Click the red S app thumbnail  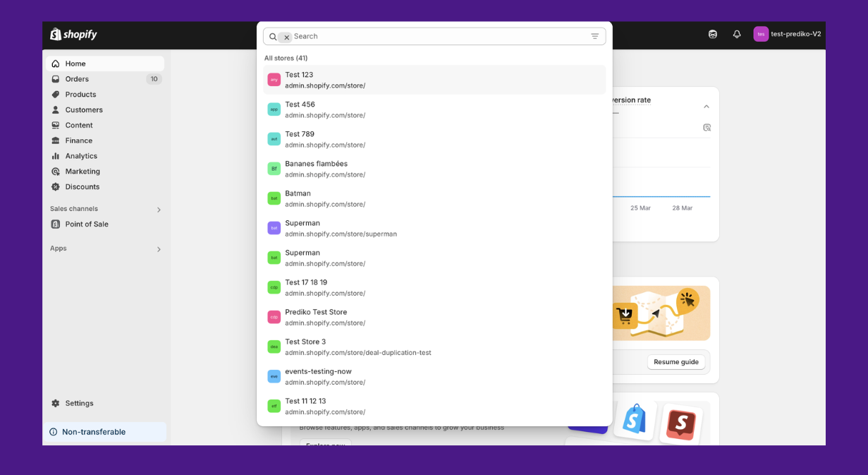[x=681, y=423]
